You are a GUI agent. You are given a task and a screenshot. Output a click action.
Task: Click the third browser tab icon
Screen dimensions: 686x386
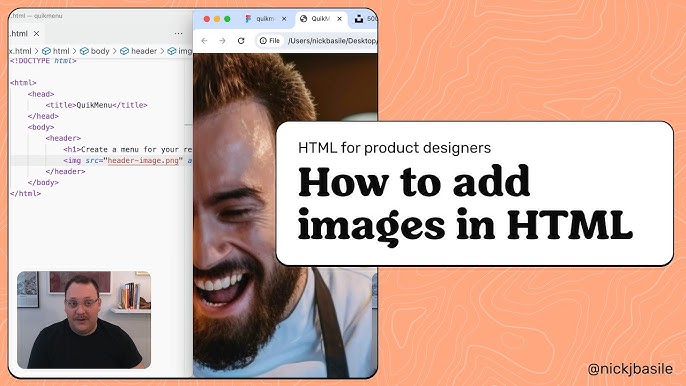coord(359,19)
